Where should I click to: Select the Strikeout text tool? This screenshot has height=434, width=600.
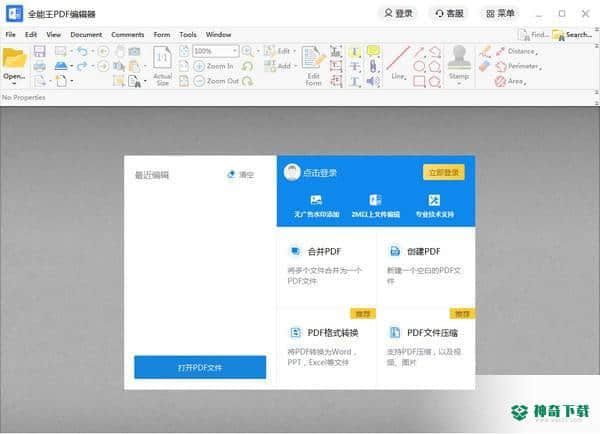coord(355,67)
